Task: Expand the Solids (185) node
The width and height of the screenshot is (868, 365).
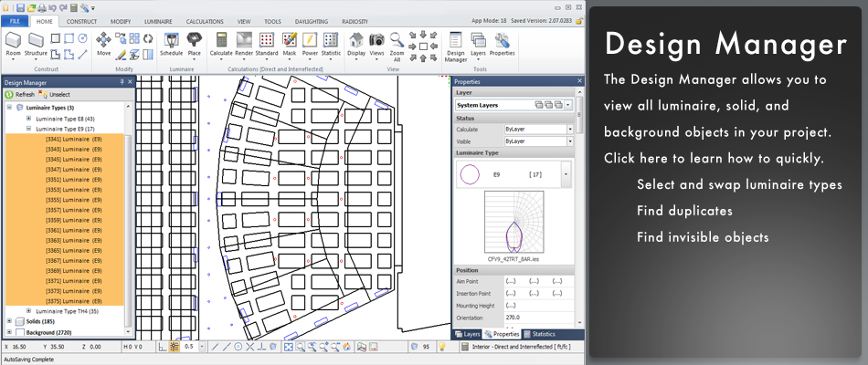Action: click(x=9, y=321)
